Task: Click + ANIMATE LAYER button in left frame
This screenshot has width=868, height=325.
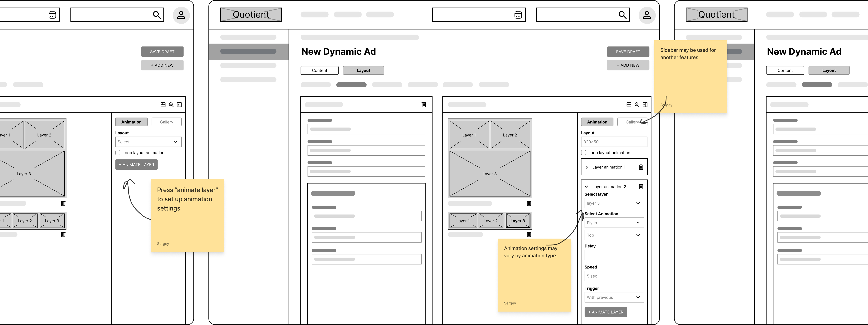Action: (x=136, y=165)
